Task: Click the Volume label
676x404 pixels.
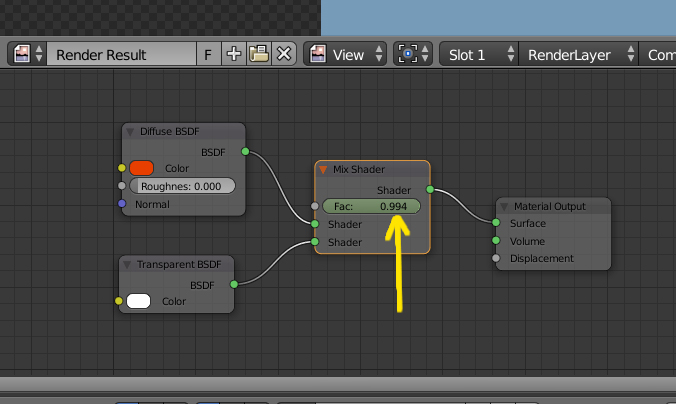Action: (x=527, y=241)
